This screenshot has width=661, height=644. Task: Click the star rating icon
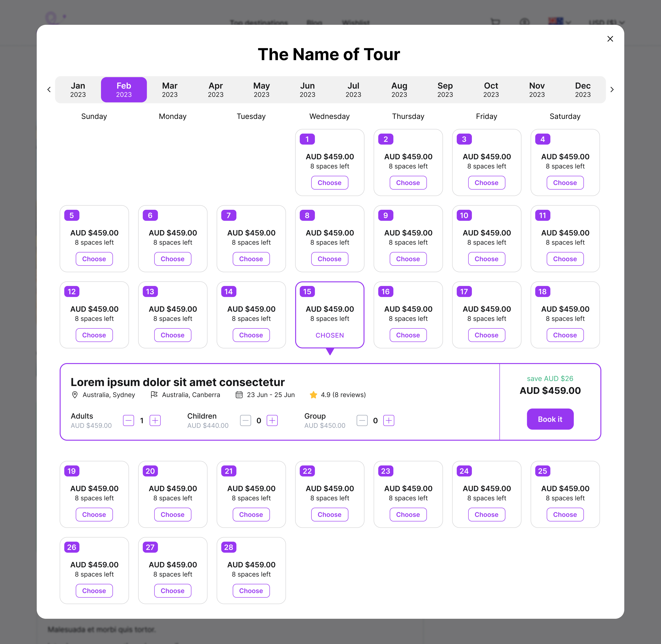pyautogui.click(x=314, y=395)
